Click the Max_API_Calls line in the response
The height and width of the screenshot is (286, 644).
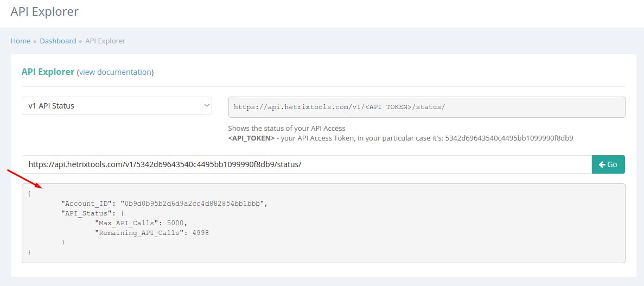click(141, 223)
